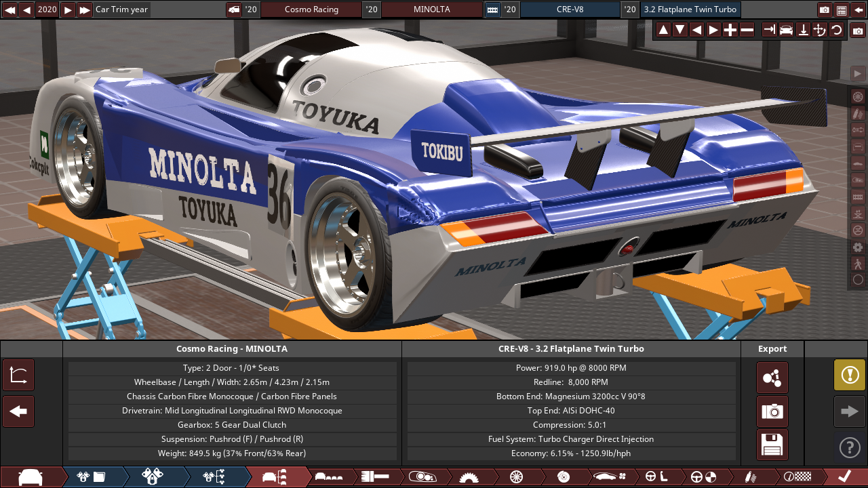Open the detailed stats table icon
This screenshot has width=868, height=488.
coord(842,9)
